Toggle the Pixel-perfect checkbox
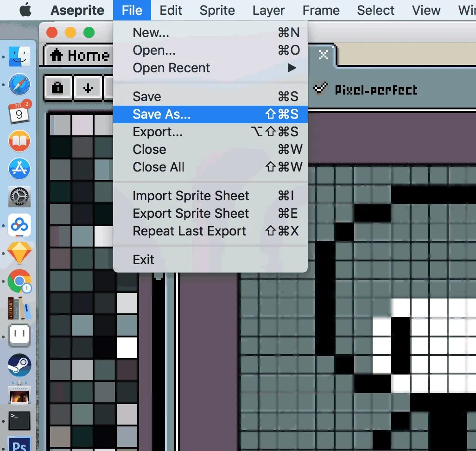Screen dimensions: 476x451 pyautogui.click(x=321, y=89)
